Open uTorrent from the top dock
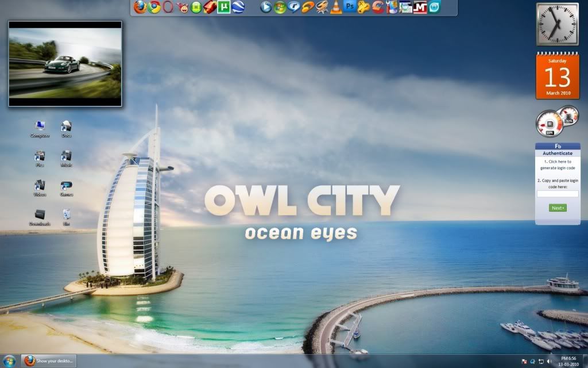588x368 pixels. tap(224, 7)
